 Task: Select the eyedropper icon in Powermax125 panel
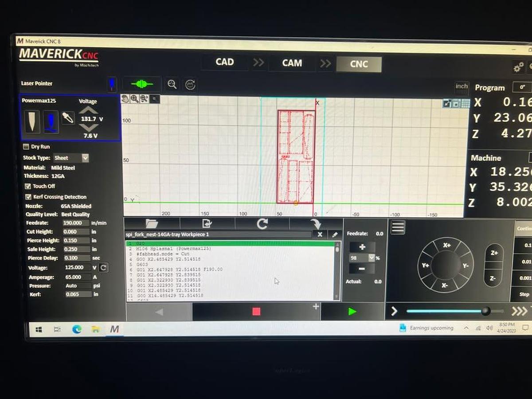click(x=68, y=118)
